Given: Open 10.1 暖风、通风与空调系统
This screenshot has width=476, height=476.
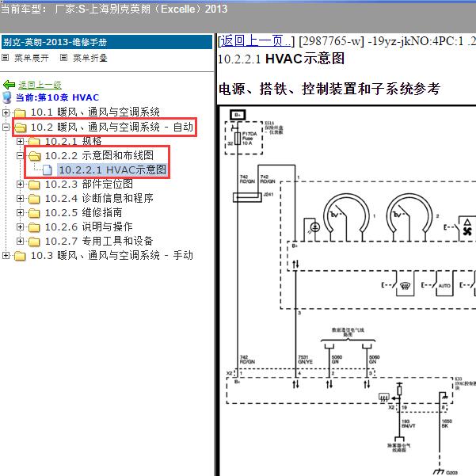Looking at the screenshot, I should tap(95, 112).
